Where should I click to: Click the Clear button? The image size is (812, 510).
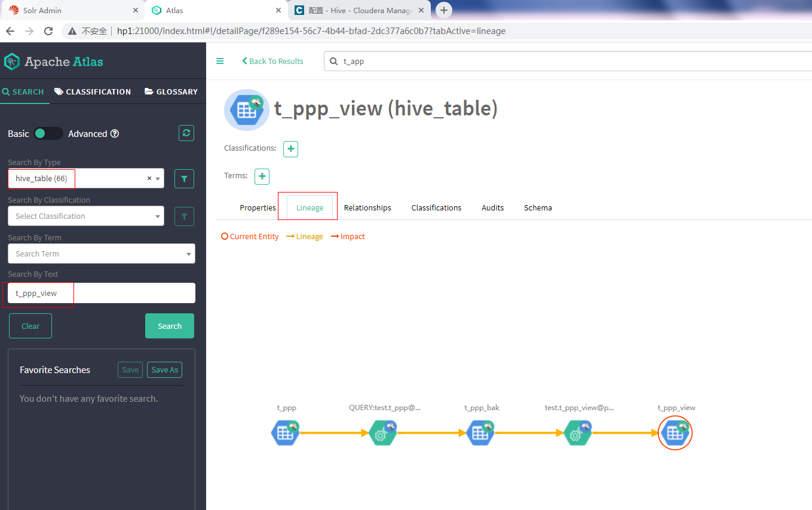pyautogui.click(x=30, y=326)
